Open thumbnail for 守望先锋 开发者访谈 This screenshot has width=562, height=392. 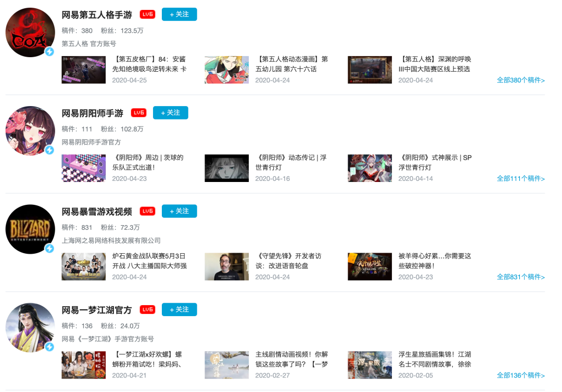pyautogui.click(x=226, y=267)
